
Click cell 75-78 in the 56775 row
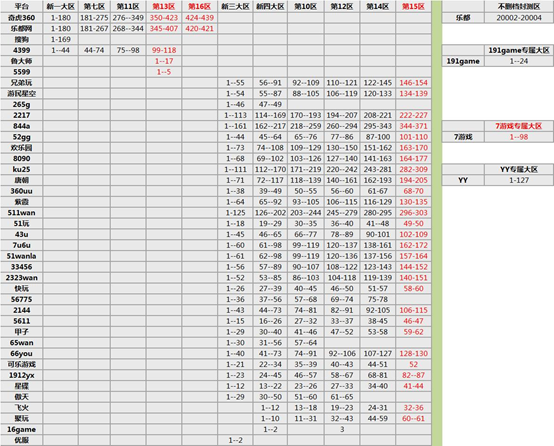pos(378,299)
